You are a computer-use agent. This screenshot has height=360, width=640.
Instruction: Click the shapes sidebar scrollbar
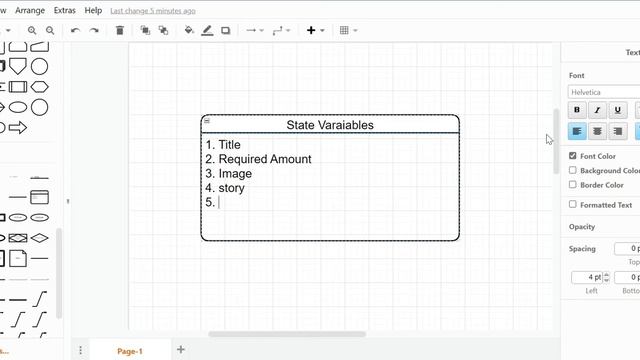59,273
